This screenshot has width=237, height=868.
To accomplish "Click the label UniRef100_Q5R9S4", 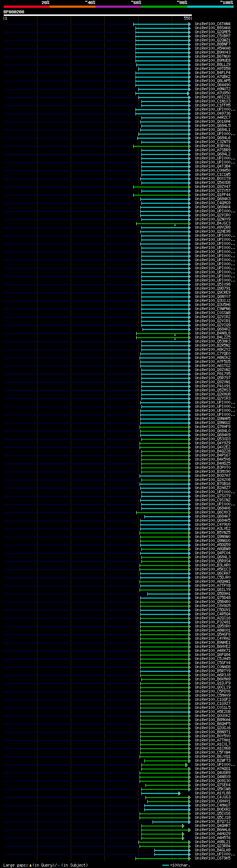I will point(213,561).
